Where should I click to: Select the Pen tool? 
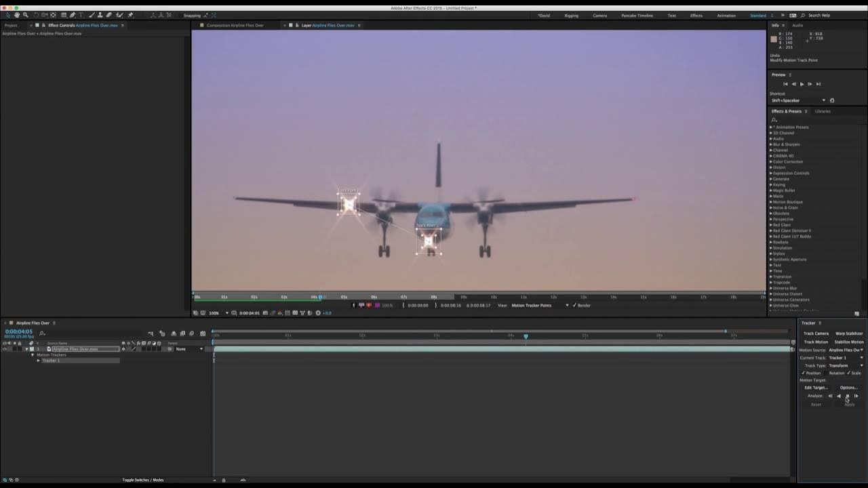pos(73,15)
